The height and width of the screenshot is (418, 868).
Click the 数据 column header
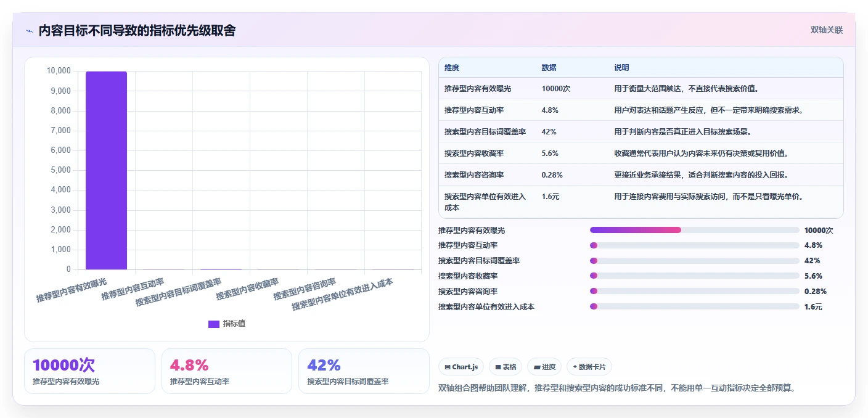click(x=549, y=68)
